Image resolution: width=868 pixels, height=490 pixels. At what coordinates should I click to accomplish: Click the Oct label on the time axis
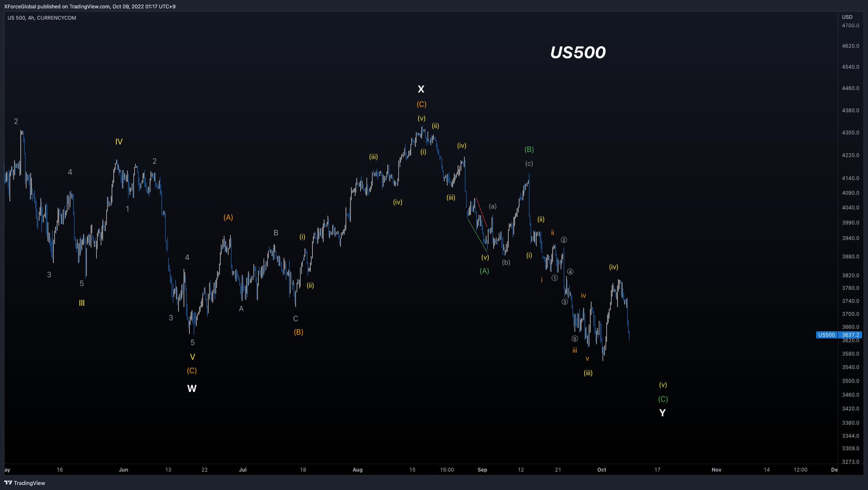pos(603,470)
